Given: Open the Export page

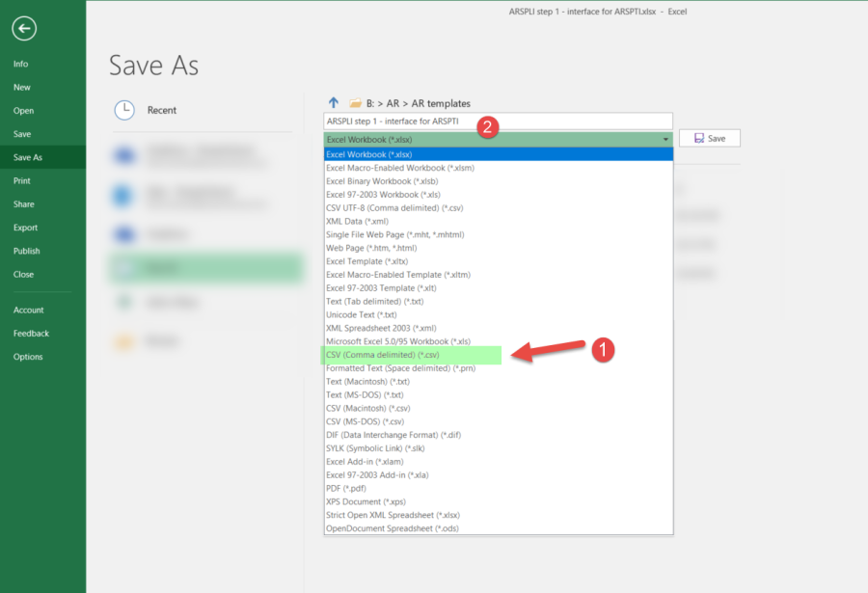Looking at the screenshot, I should pos(26,228).
